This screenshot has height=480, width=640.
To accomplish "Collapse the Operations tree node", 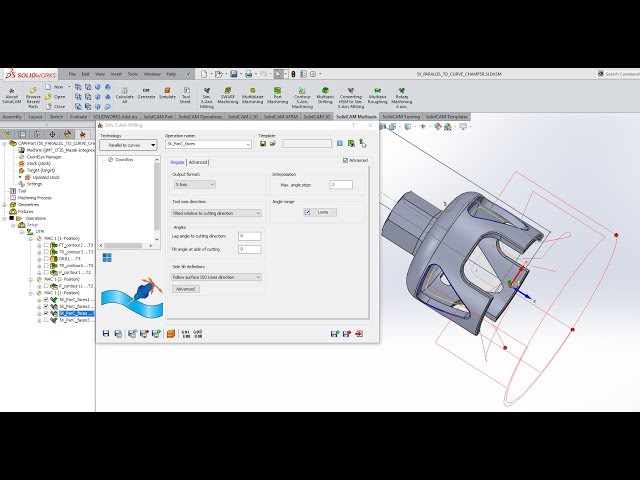I will pyautogui.click(x=5, y=218).
